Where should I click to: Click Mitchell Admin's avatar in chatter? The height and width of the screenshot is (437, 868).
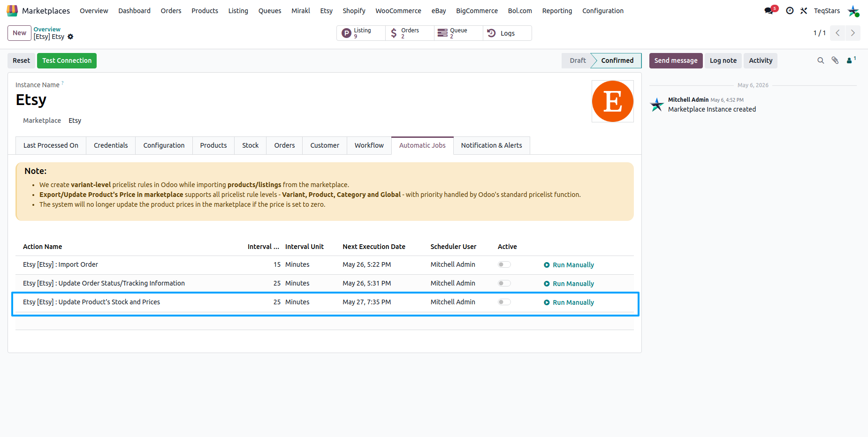pyautogui.click(x=657, y=105)
